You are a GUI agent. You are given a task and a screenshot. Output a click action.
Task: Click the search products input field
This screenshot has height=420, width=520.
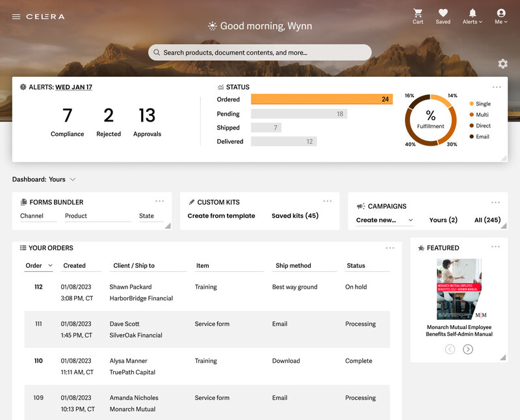click(260, 53)
